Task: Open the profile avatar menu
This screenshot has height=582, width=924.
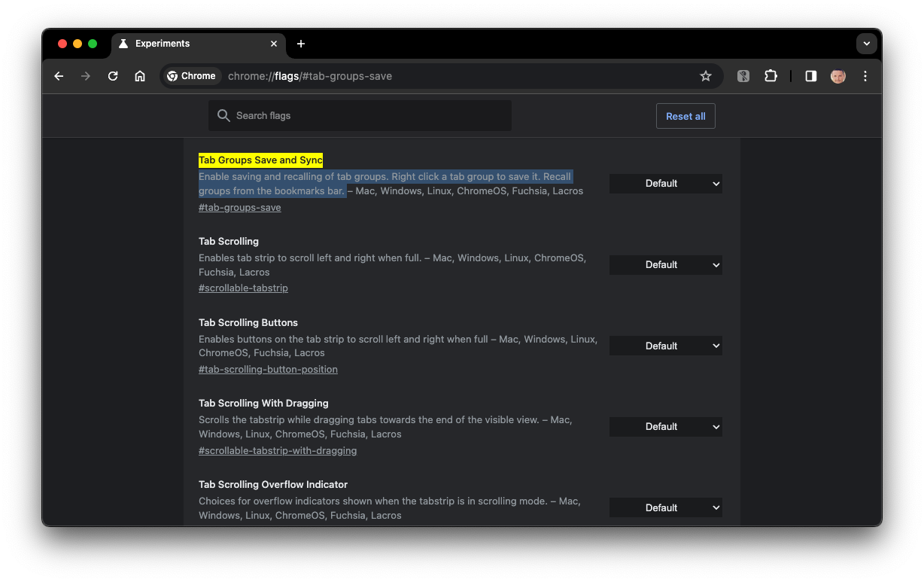Action: (838, 76)
